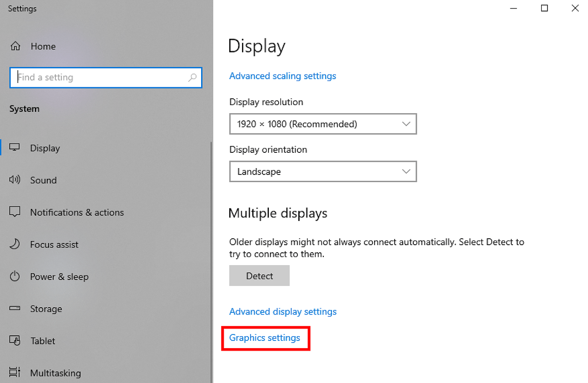Screen dimensions: 588x383
Task: Click the Storage icon
Action: pyautogui.click(x=14, y=309)
